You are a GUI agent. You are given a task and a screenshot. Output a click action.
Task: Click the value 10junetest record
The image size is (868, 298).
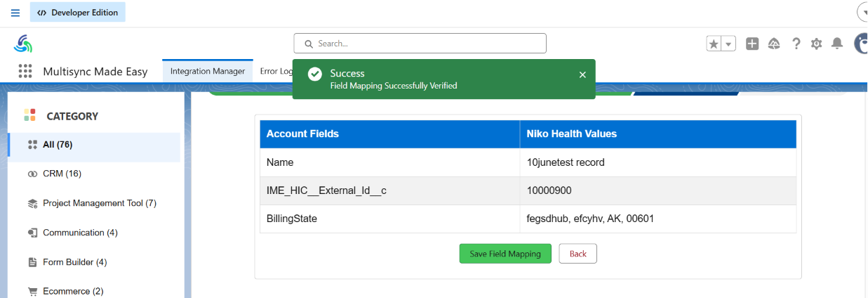pos(566,162)
